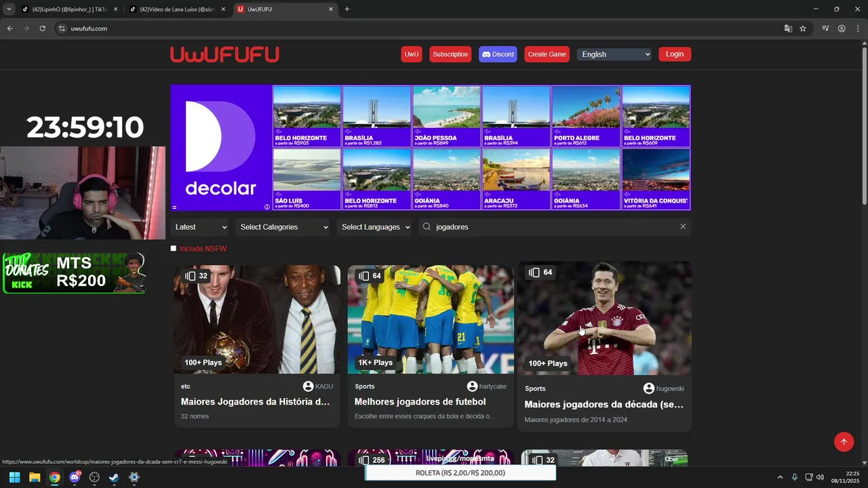The height and width of the screenshot is (488, 868).
Task: Open Discord from the taskbar
Action: pyautogui.click(x=75, y=477)
